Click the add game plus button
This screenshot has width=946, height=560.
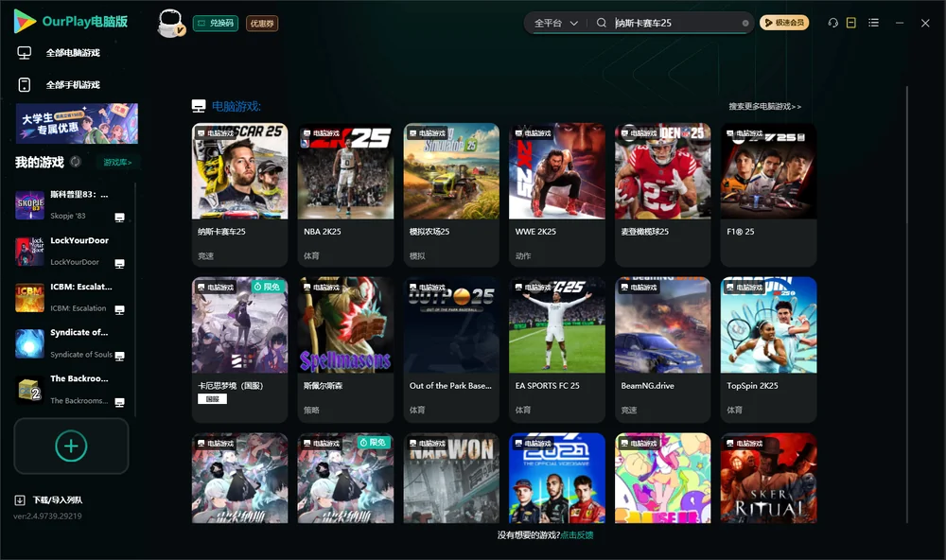pos(71,446)
